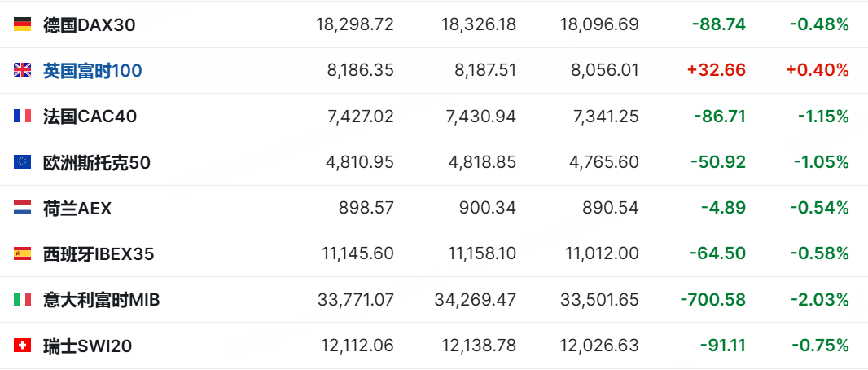Open the 意大利富时MIB index link
This screenshot has width=868, height=370.
pos(101,300)
